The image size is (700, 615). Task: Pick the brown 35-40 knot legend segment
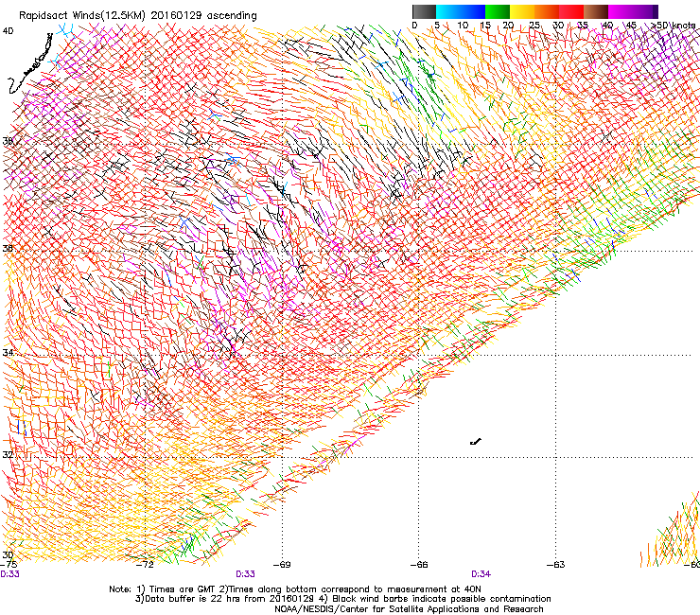tap(596, 11)
